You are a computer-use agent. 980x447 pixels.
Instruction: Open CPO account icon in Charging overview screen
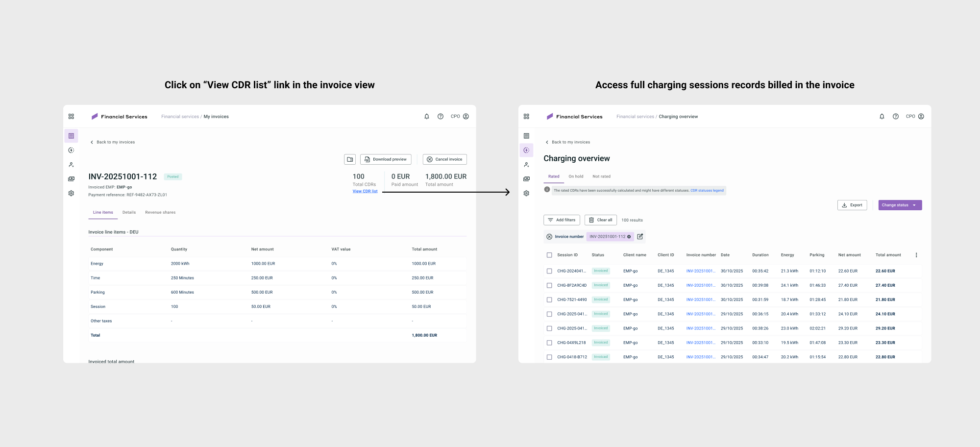[921, 117]
